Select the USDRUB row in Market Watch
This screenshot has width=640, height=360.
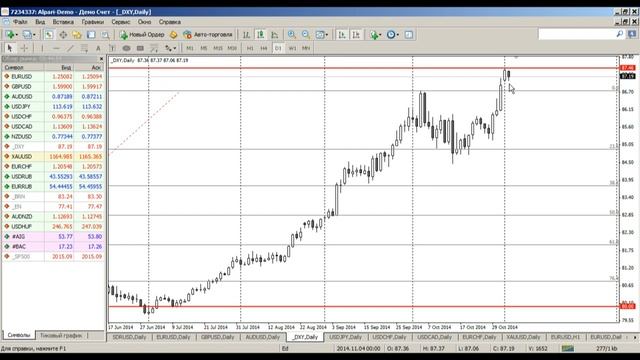[x=53, y=177]
